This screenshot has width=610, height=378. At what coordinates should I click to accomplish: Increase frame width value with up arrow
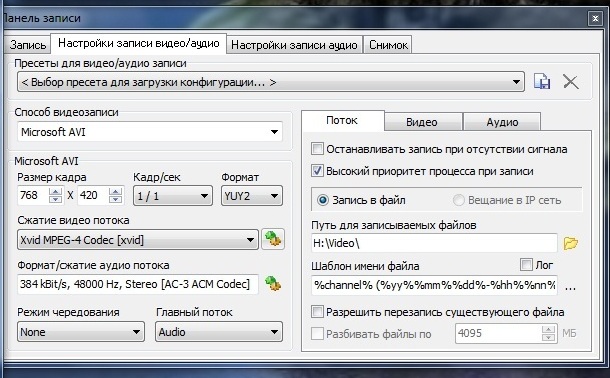(55, 191)
